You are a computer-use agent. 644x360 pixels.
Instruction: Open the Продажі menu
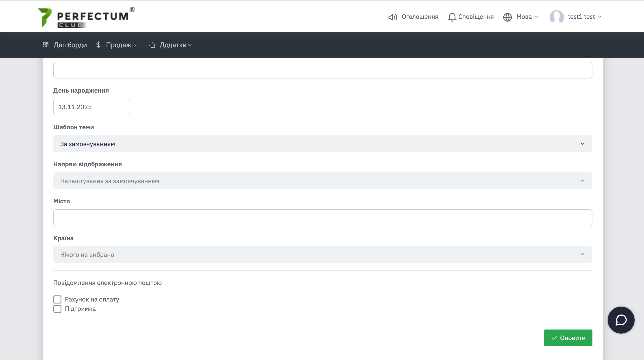(x=120, y=45)
